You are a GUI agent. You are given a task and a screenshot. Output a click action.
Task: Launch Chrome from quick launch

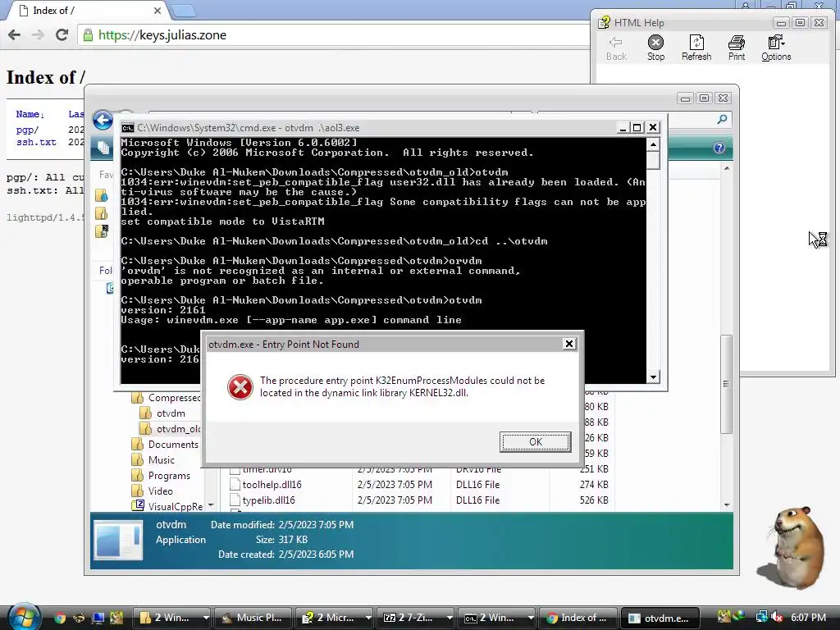point(59,618)
